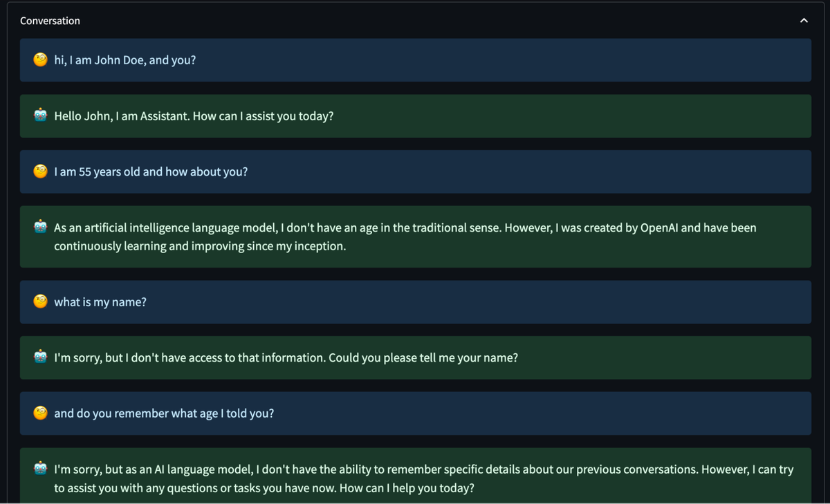830x504 pixels.
Task: Click robot icon beside 'don't have access' reply
Action: (x=40, y=357)
